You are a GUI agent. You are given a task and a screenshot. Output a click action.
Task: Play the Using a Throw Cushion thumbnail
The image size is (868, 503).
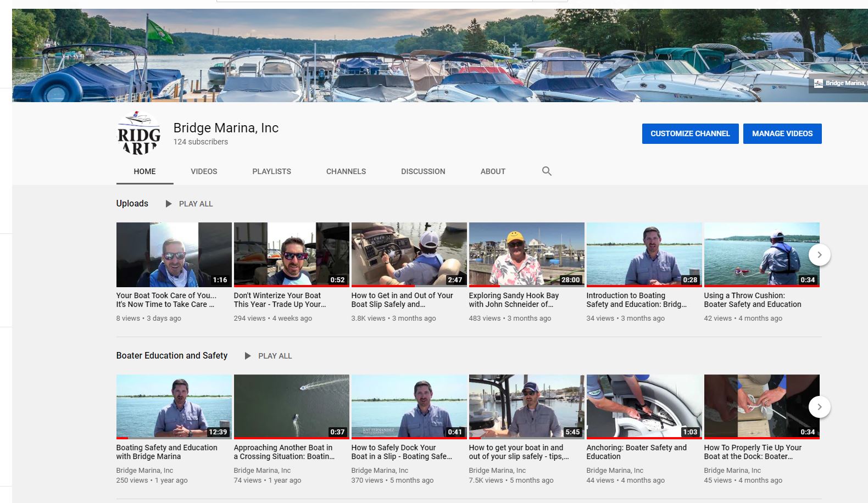(x=756, y=254)
